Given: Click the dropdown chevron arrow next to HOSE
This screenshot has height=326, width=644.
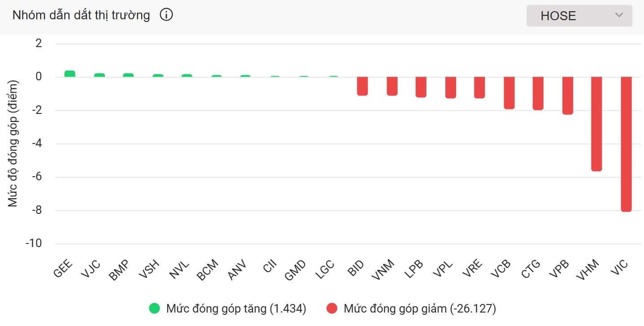Looking at the screenshot, I should [619, 15].
